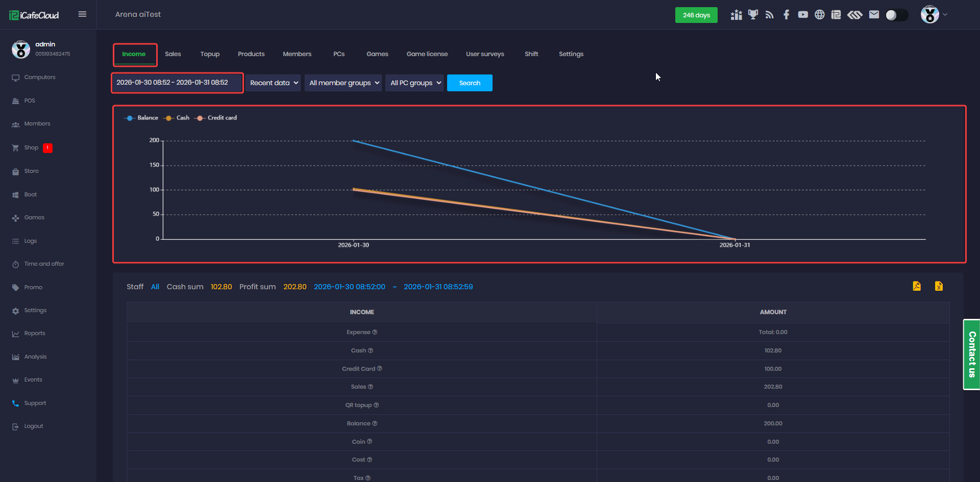Hide the Credit card series in legend
Image resolution: width=980 pixels, height=482 pixels.
216,118
